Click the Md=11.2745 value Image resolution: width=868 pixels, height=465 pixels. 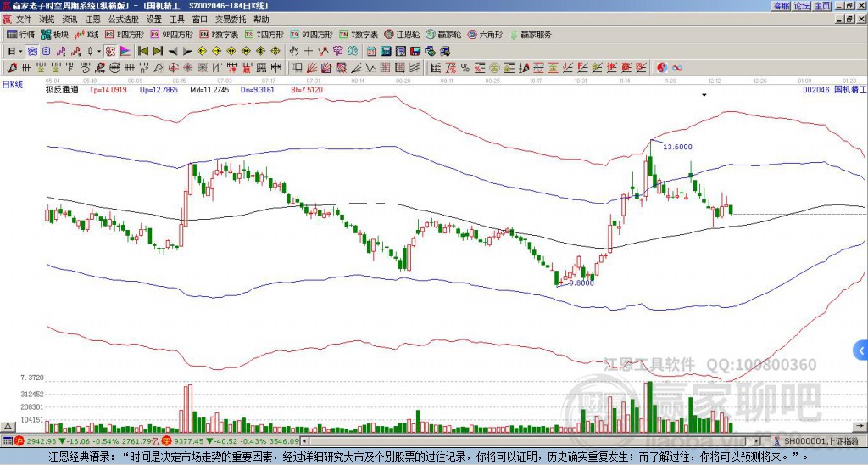[x=209, y=89]
